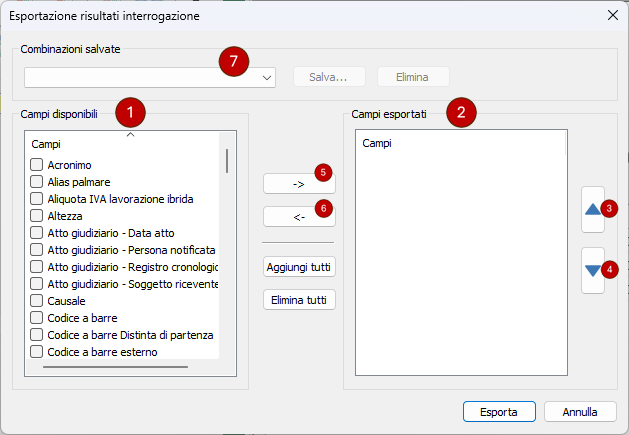Collapse the Campi list header chevron

pos(130,134)
